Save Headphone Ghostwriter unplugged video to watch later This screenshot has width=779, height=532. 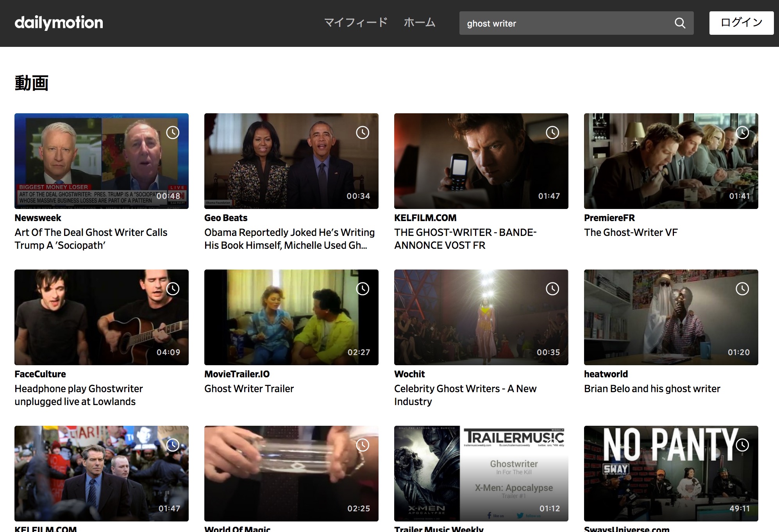[x=173, y=289]
